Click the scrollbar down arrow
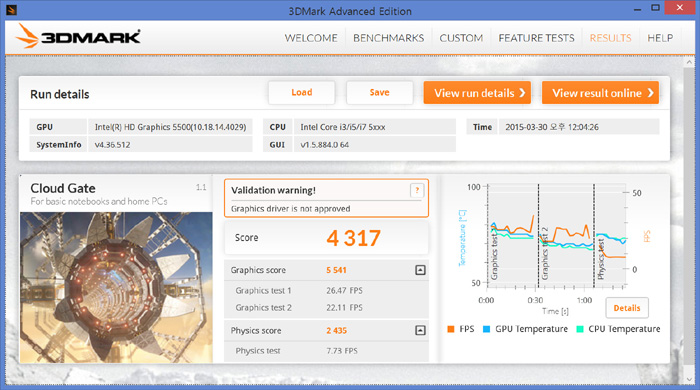The height and width of the screenshot is (390, 700). 690,379
